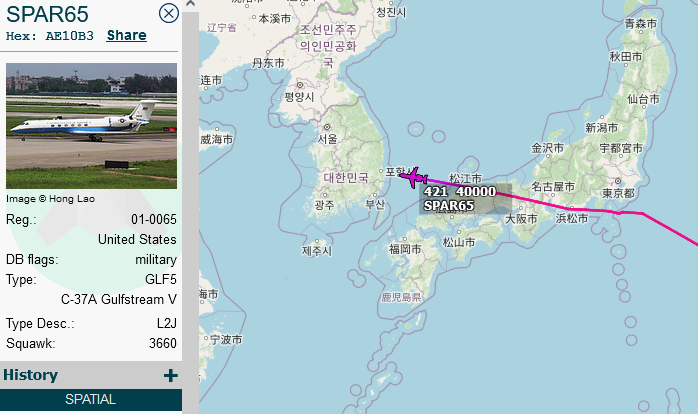This screenshot has width=698, height=414.
Task: Click the 평양시 capital marker on the map
Action: 300,85
